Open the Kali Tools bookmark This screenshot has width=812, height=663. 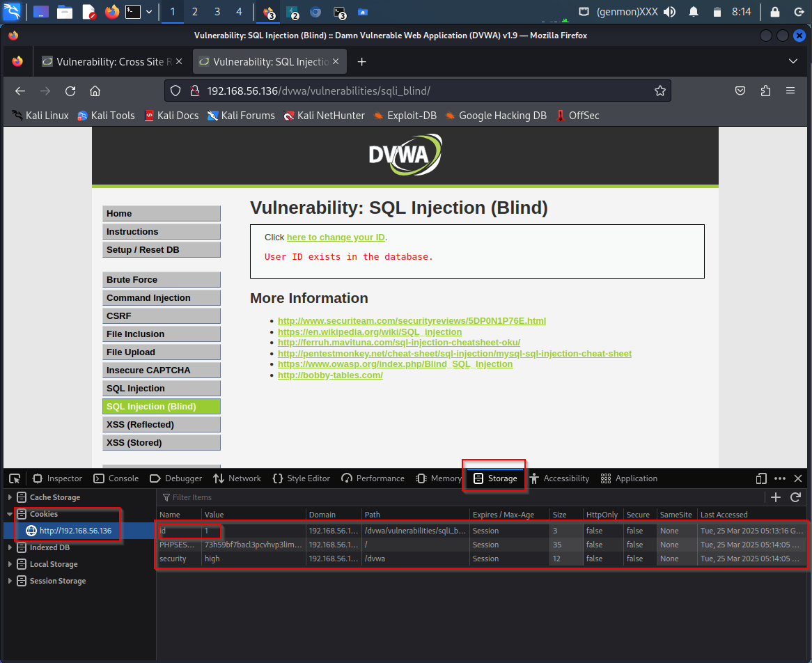[x=106, y=116]
